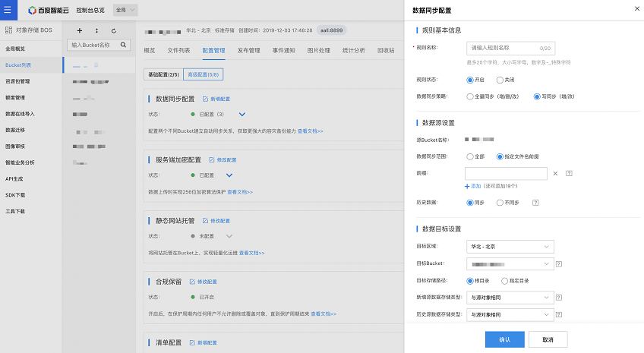Click the help icon beside 目标Bucket dropdown

559,264
